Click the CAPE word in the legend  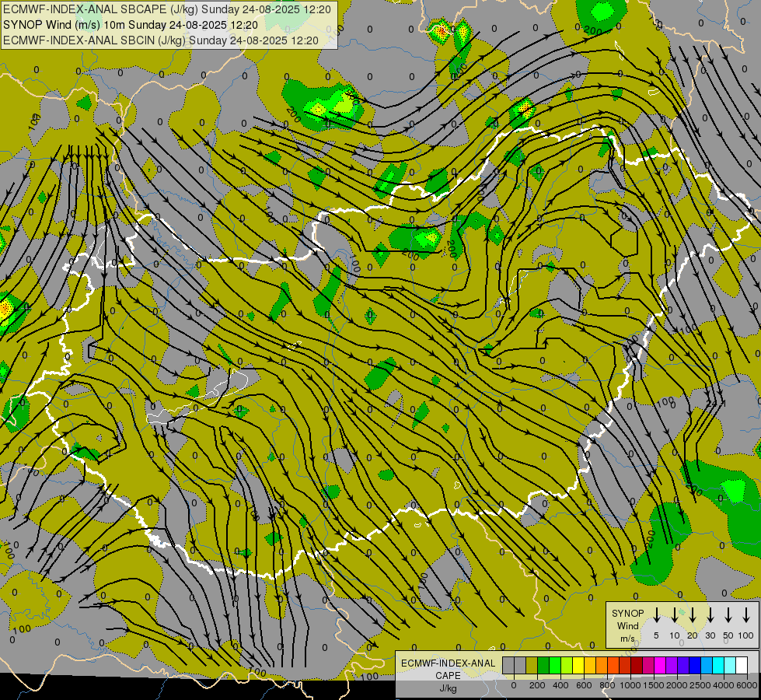click(x=448, y=676)
